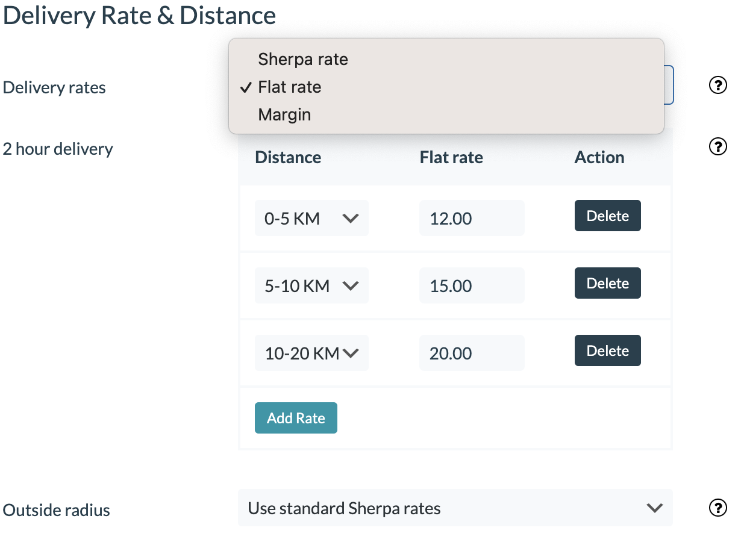Click the Outside radius field label
The width and height of the screenshot is (741, 560).
(x=57, y=511)
